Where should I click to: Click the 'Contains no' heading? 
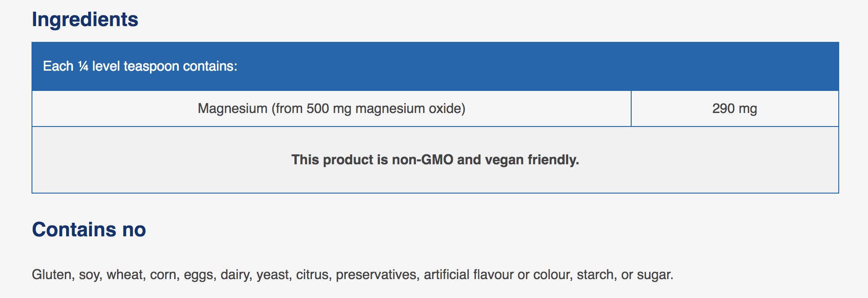tap(89, 230)
